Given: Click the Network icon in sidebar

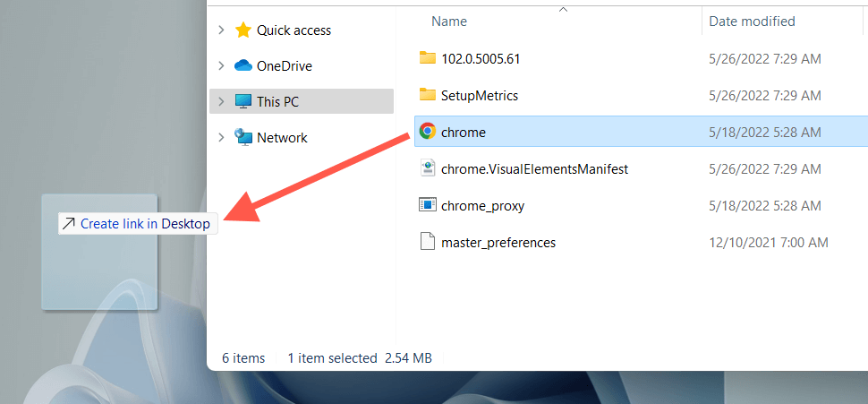Looking at the screenshot, I should coord(243,137).
